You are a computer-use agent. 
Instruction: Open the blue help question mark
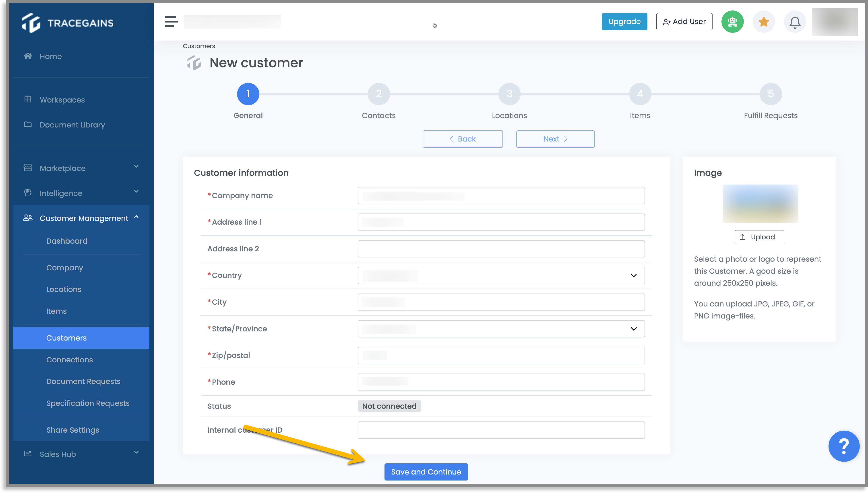tap(844, 446)
